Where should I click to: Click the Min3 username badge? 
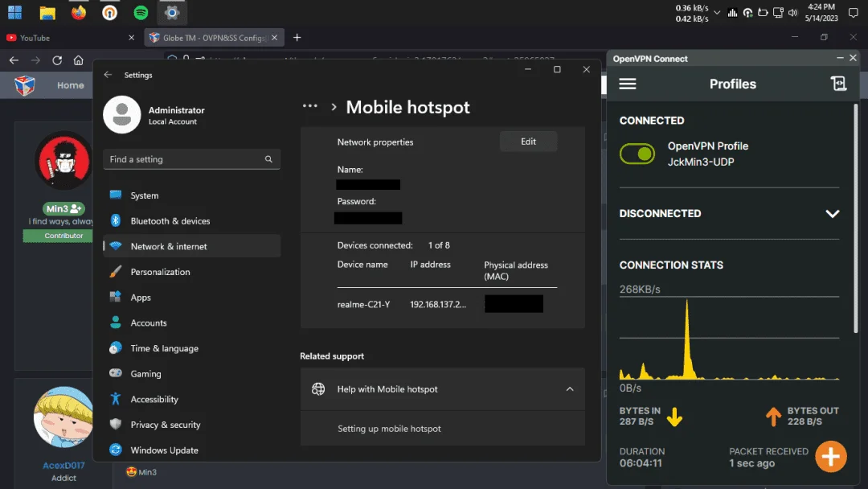(63, 209)
